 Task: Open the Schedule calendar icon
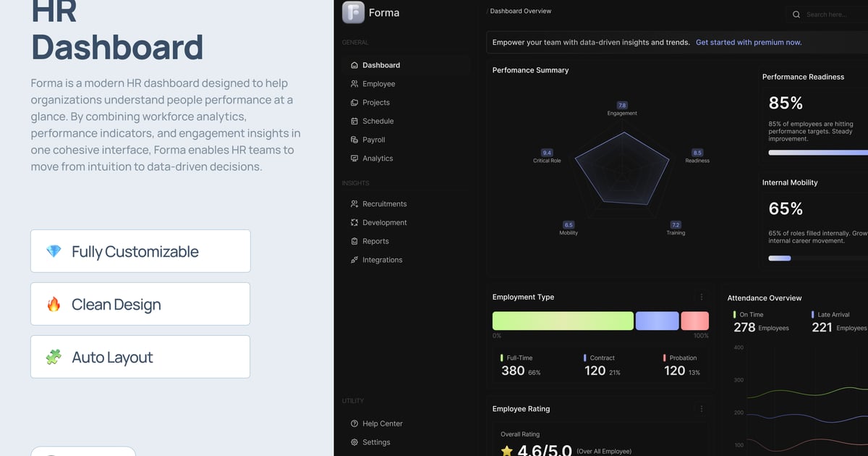click(354, 121)
